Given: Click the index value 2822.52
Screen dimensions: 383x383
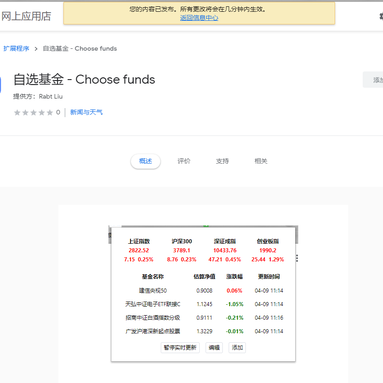Looking at the screenshot, I should pos(139,250).
